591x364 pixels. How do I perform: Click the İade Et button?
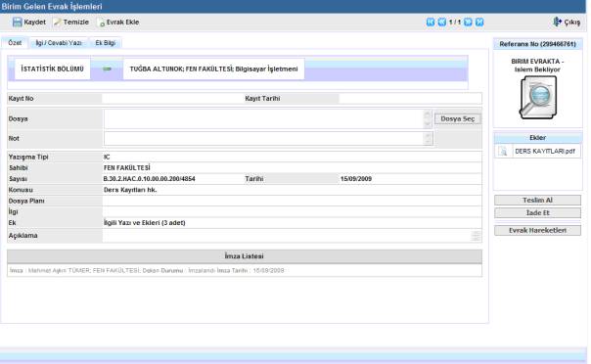tap(537, 213)
